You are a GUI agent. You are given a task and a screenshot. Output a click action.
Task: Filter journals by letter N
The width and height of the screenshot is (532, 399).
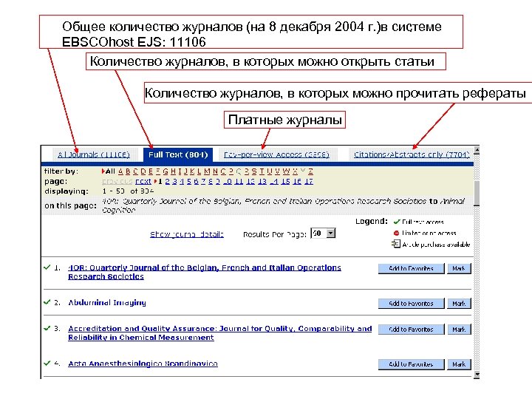point(216,171)
